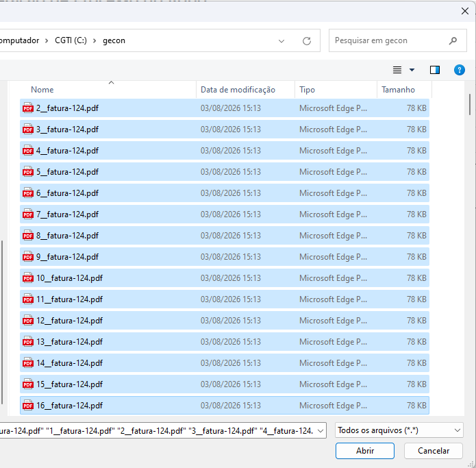Expand breadcrumb chevron after CGTI (C:)
The height and width of the screenshot is (468, 476).
(95, 40)
